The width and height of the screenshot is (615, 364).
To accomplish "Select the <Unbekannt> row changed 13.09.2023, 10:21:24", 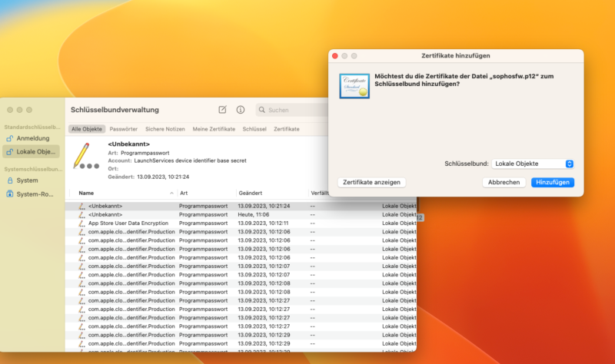I will 241,206.
